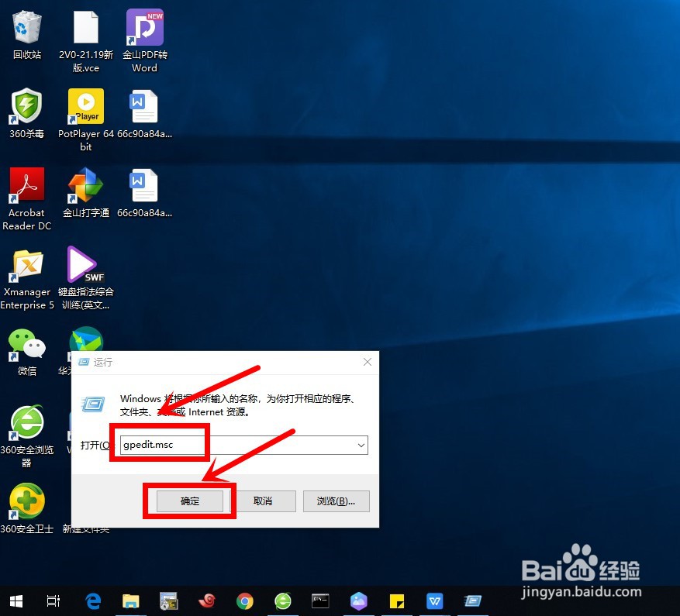Open the 360 browser taskbar icon

283,601
